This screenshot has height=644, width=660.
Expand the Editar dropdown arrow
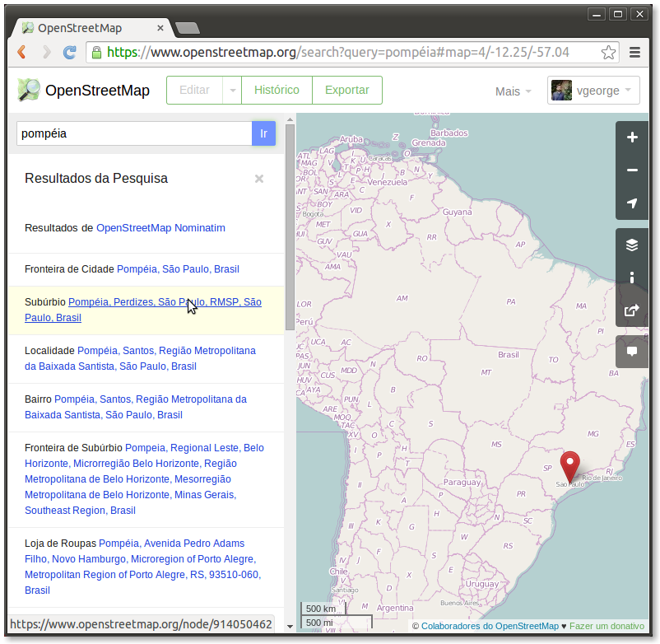pyautogui.click(x=232, y=90)
